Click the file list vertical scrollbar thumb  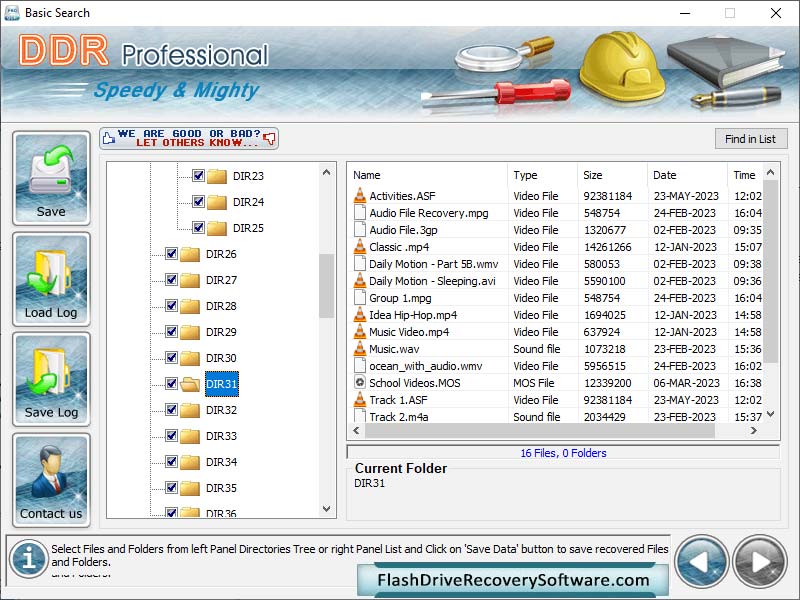point(771,271)
